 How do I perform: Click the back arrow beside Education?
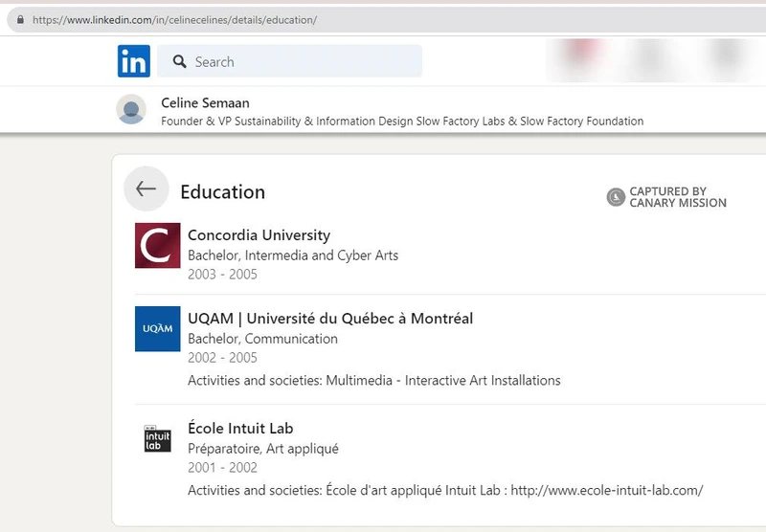point(146,188)
